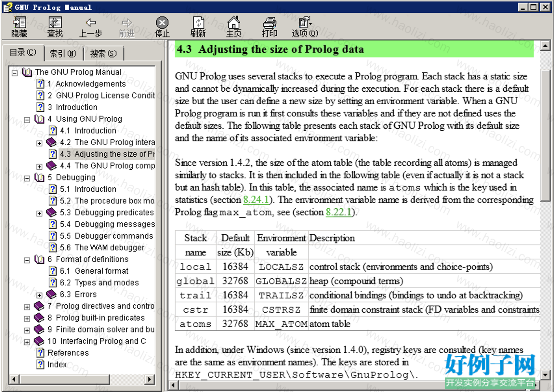
Task: Click page icon beside 5.6 The WAM debugger
Action: pos(53,247)
